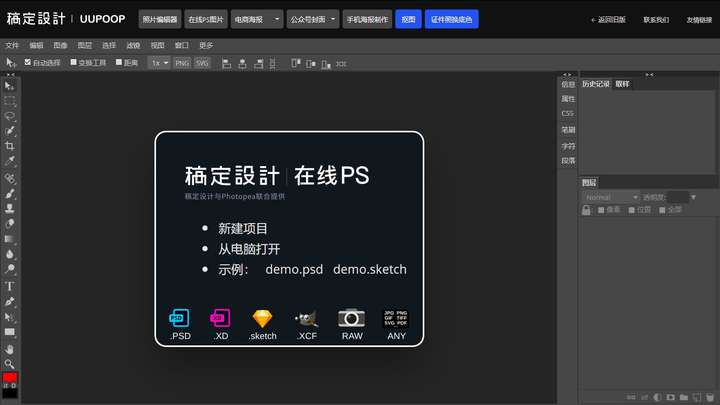720x405 pixels.
Task: Click the black background color swatch
Action: tap(10, 393)
